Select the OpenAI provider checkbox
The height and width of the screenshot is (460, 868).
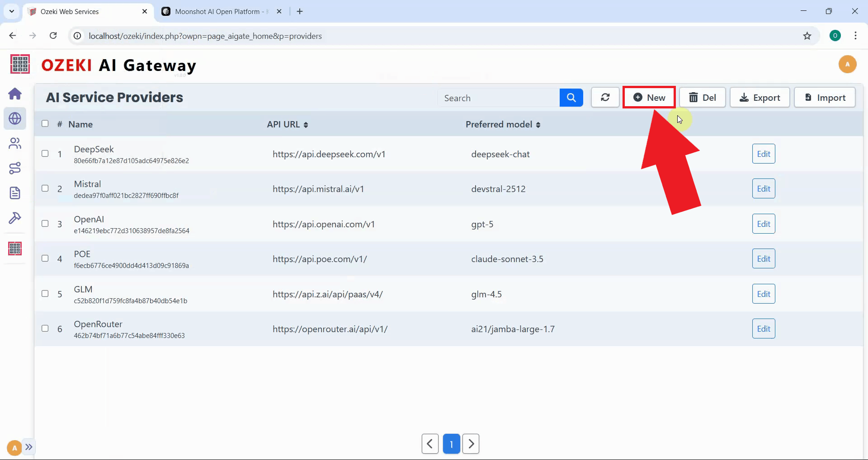tap(45, 224)
